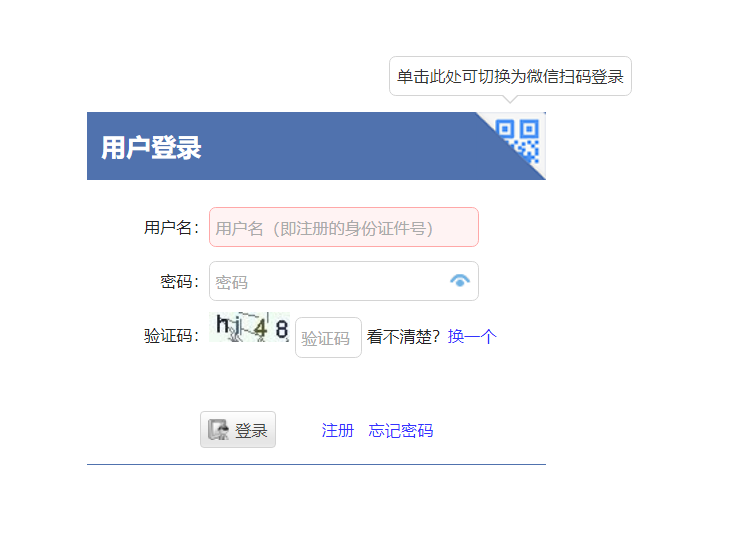This screenshot has width=752, height=547.
Task: Refresh the captcha via 换一个 link
Action: point(471,337)
